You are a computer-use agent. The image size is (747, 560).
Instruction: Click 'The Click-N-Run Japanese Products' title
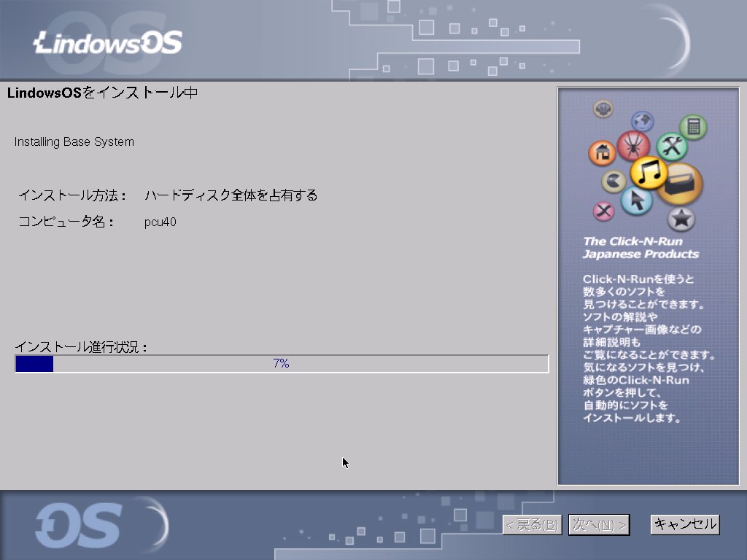click(640, 248)
